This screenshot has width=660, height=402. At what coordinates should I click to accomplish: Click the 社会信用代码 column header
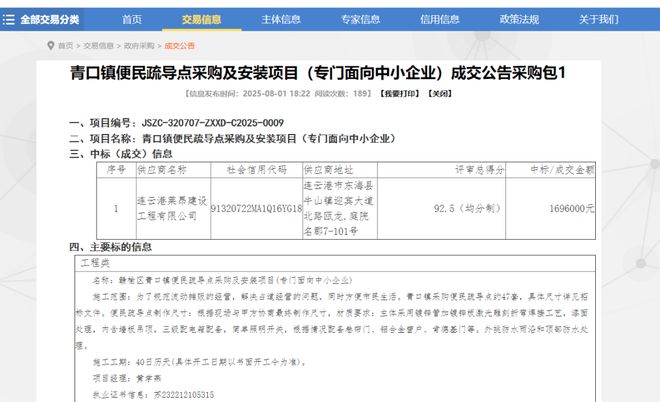click(256, 170)
